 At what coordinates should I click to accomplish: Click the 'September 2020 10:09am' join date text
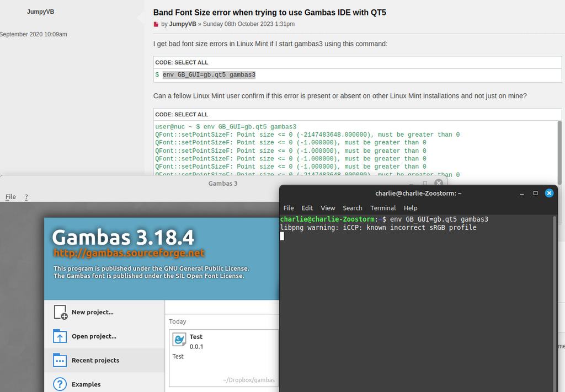click(34, 34)
